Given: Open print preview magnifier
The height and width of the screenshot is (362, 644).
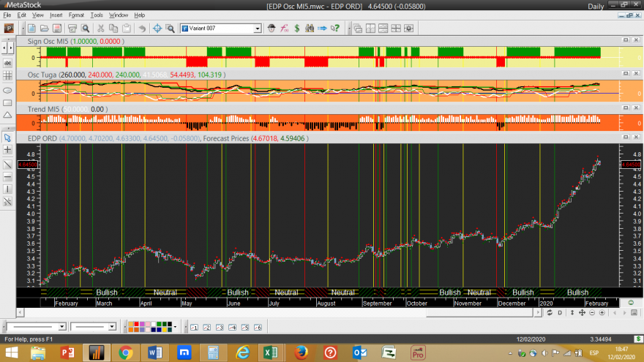Looking at the screenshot, I should coord(85,29).
